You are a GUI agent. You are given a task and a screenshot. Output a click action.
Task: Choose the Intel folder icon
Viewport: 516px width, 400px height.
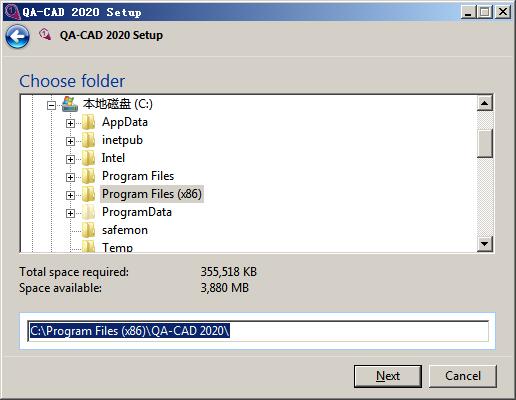[x=89, y=158]
